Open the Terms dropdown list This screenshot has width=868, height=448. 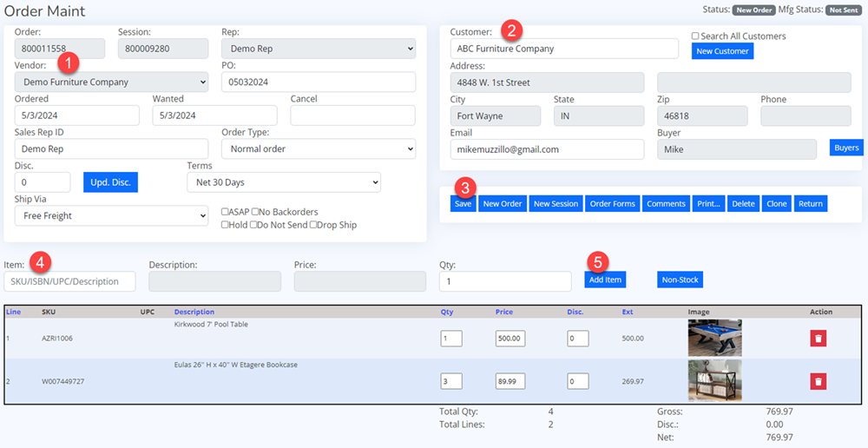pyautogui.click(x=284, y=182)
